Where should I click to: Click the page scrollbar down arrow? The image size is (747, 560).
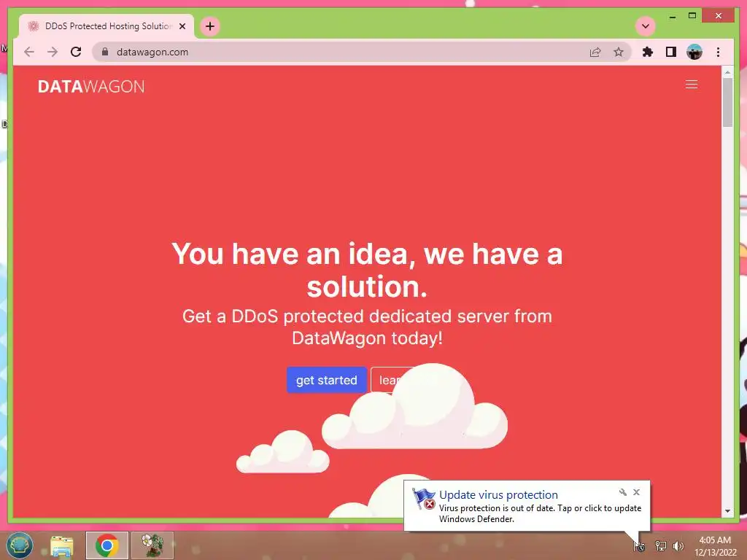click(x=727, y=511)
